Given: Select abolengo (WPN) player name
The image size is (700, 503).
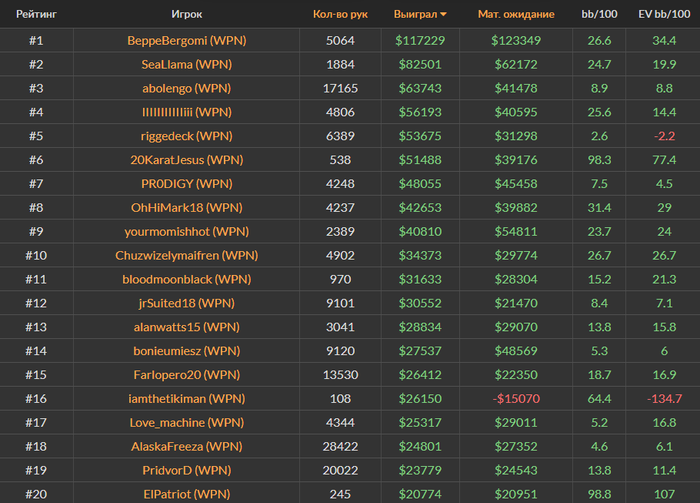Looking at the screenshot, I should [x=187, y=88].
